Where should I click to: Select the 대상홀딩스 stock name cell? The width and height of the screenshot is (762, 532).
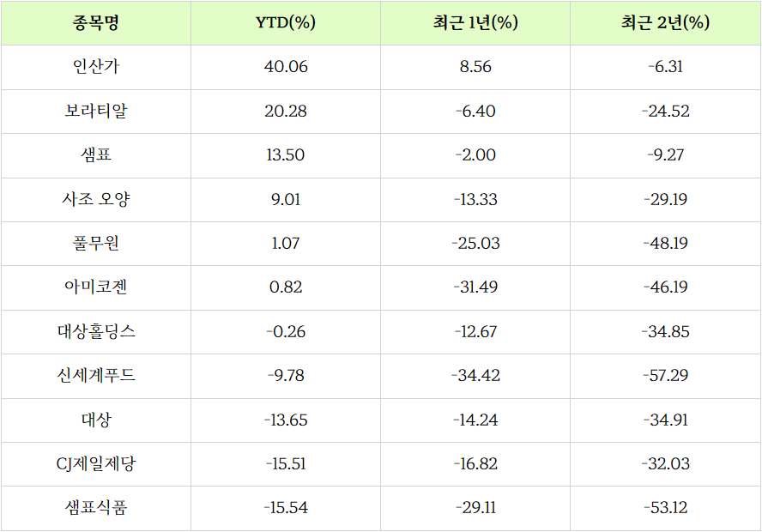tap(96, 332)
